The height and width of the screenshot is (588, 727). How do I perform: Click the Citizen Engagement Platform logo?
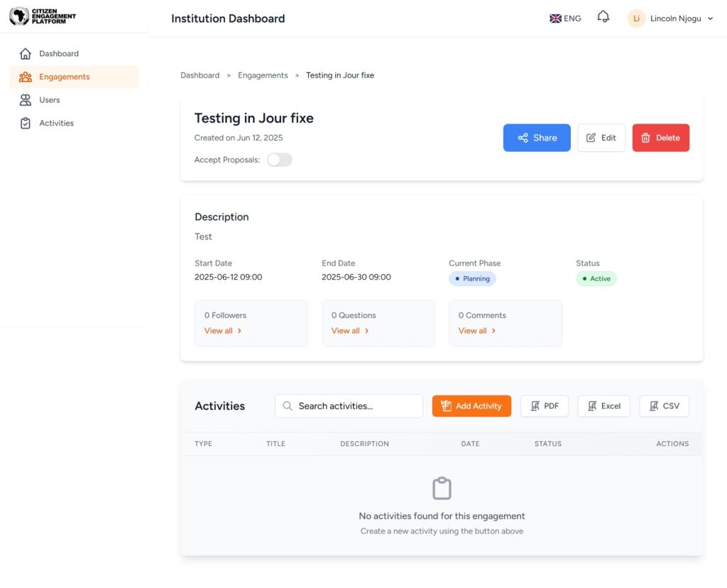pos(43,16)
